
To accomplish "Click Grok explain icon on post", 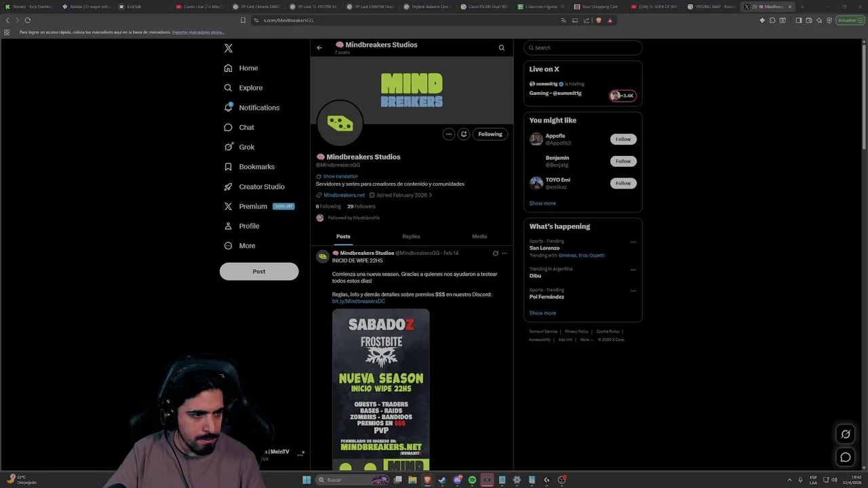I will 495,253.
